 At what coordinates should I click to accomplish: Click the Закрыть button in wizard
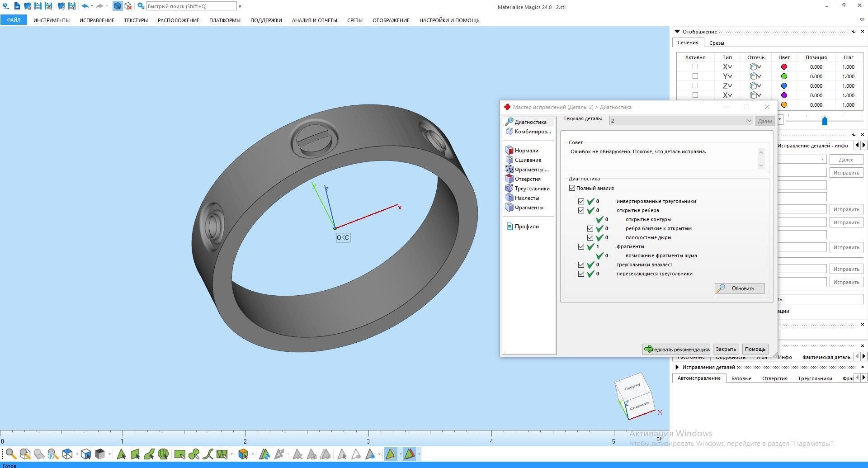pyautogui.click(x=726, y=349)
